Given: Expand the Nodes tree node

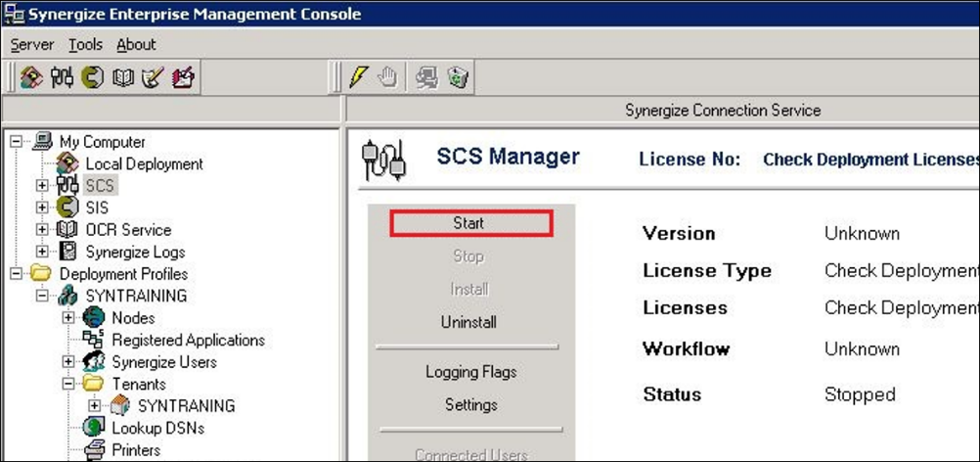Looking at the screenshot, I should click(68, 317).
